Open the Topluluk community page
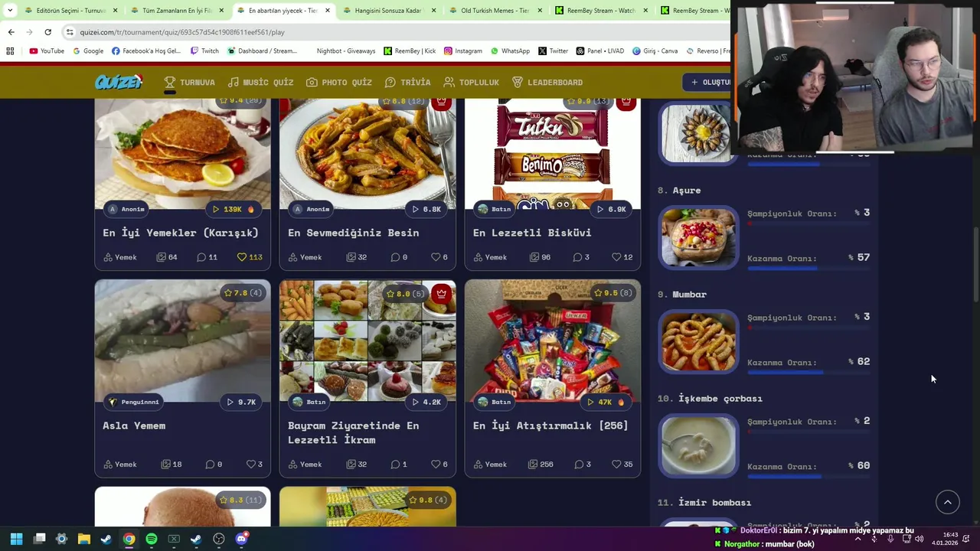The height and width of the screenshot is (551, 980). pos(471,82)
